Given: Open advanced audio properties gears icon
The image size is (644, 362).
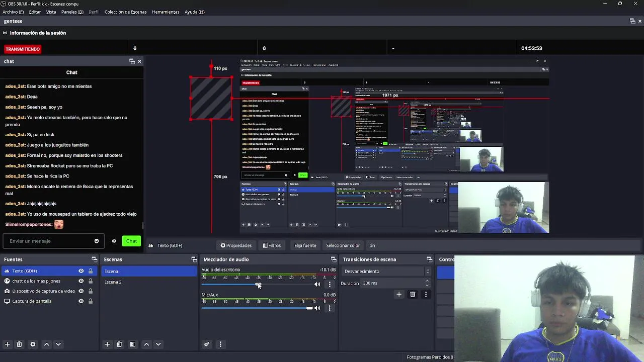Looking at the screenshot, I should 207,344.
